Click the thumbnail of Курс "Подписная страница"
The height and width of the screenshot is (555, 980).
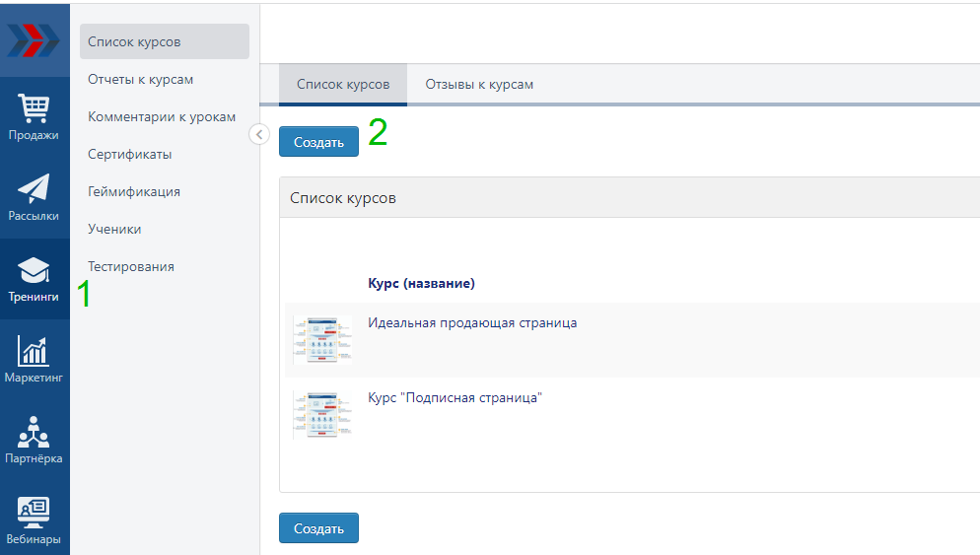(322, 414)
